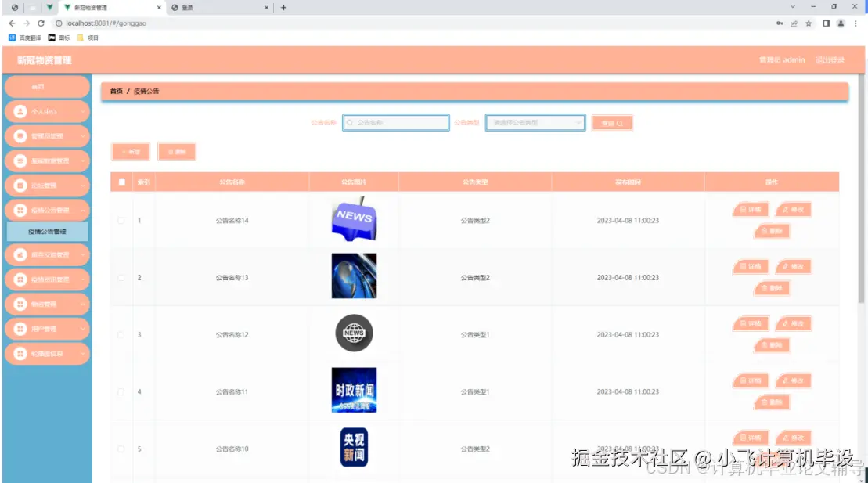Screen dimensions: 868x483
Task: Open the 图标 bookmark
Action: (59, 38)
